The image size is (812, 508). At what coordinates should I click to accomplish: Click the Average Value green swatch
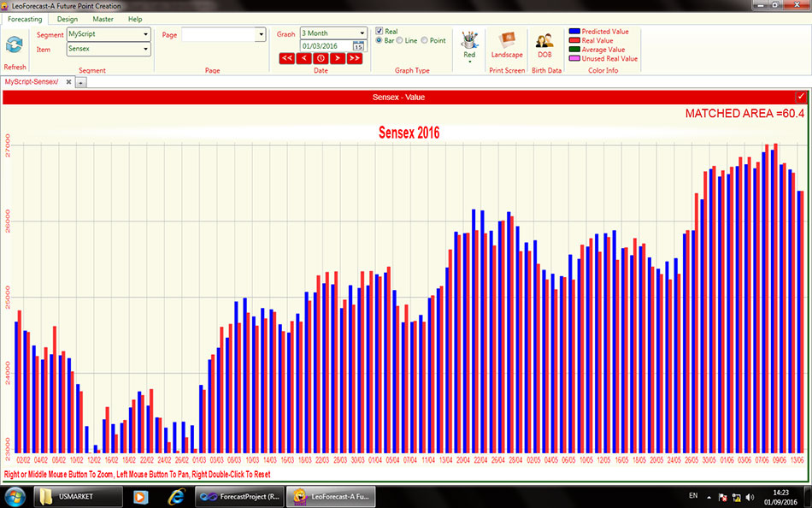[x=574, y=50]
